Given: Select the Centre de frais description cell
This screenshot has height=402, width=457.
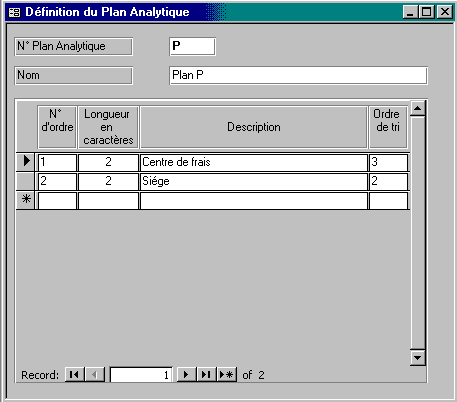Looking at the screenshot, I should (254, 162).
